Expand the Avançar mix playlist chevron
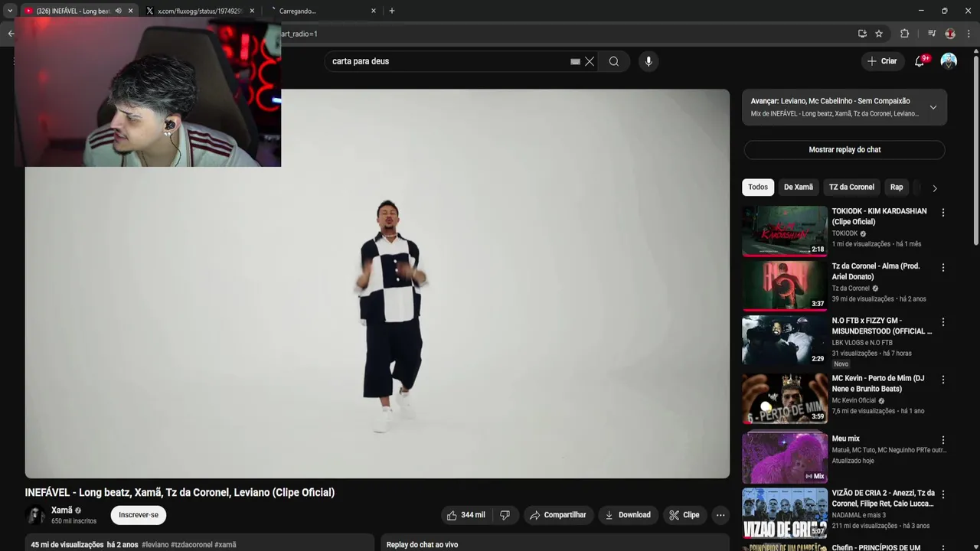This screenshot has width=980, height=551. pyautogui.click(x=933, y=107)
